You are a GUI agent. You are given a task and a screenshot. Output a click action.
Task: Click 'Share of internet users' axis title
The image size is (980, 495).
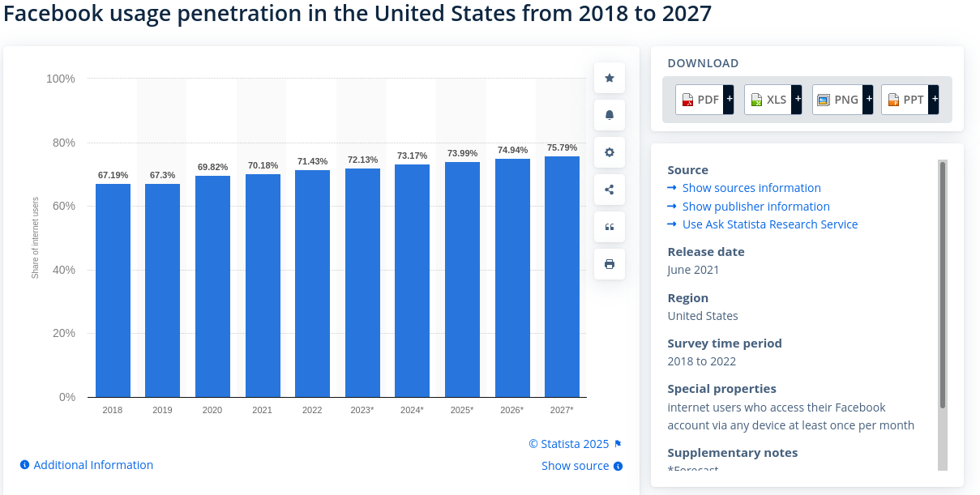tap(35, 237)
